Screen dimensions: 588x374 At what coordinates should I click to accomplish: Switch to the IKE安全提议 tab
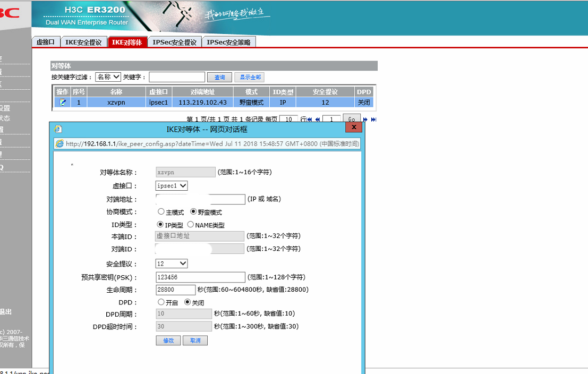[x=83, y=42]
